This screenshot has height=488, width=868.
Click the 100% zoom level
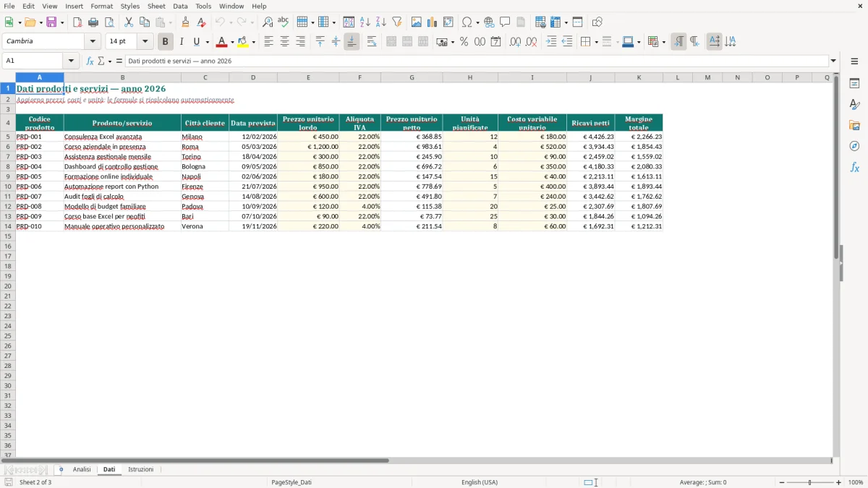tap(856, 482)
